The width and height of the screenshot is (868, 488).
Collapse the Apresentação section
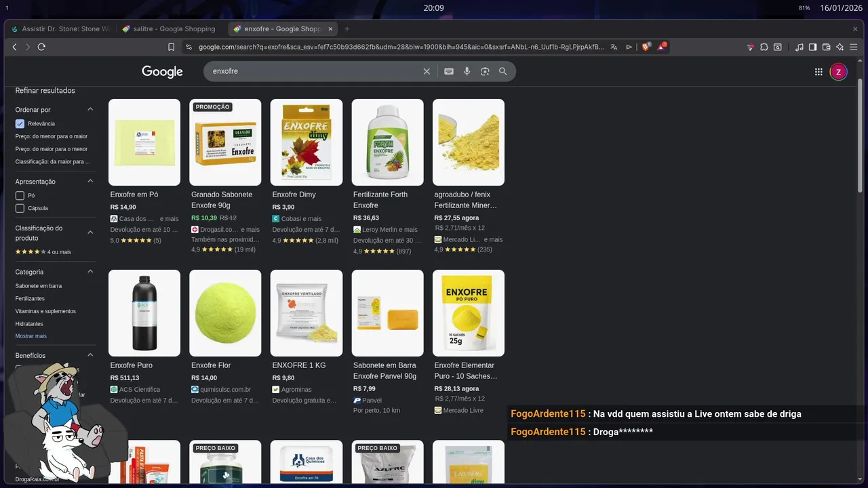(90, 181)
